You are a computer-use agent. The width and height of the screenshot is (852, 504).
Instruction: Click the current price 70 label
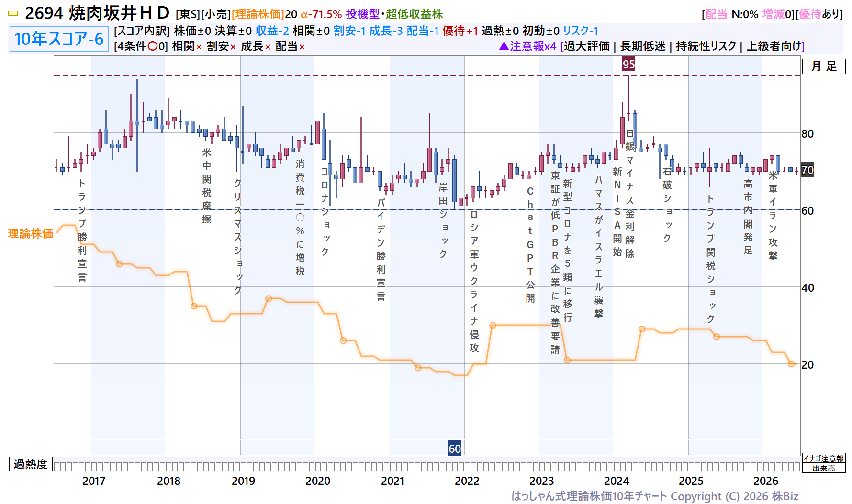(x=807, y=170)
